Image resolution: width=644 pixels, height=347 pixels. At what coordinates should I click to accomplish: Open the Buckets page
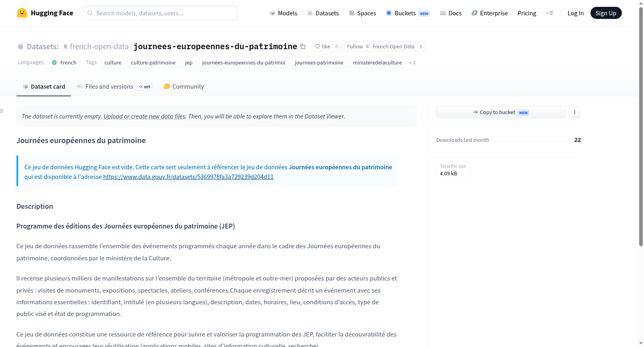(408, 13)
